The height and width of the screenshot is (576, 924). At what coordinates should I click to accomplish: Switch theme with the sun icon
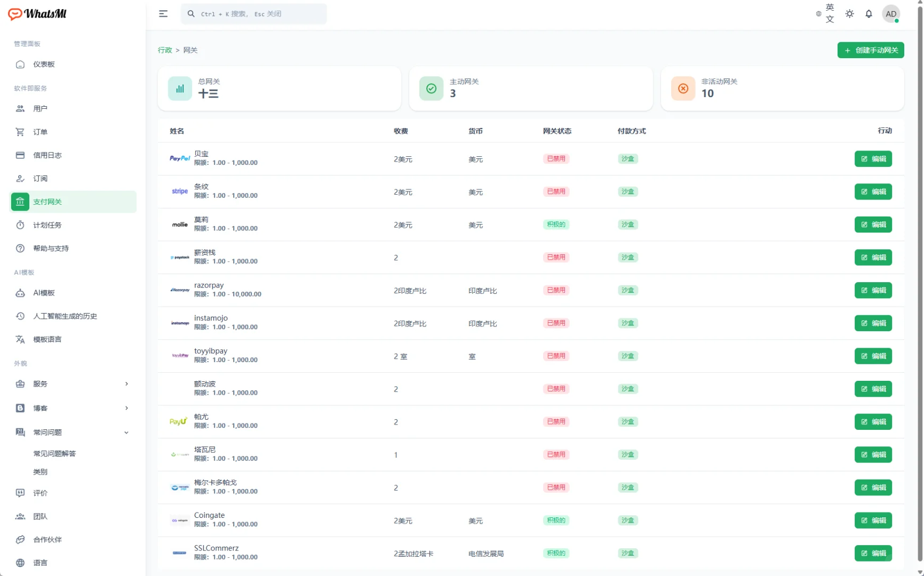849,14
